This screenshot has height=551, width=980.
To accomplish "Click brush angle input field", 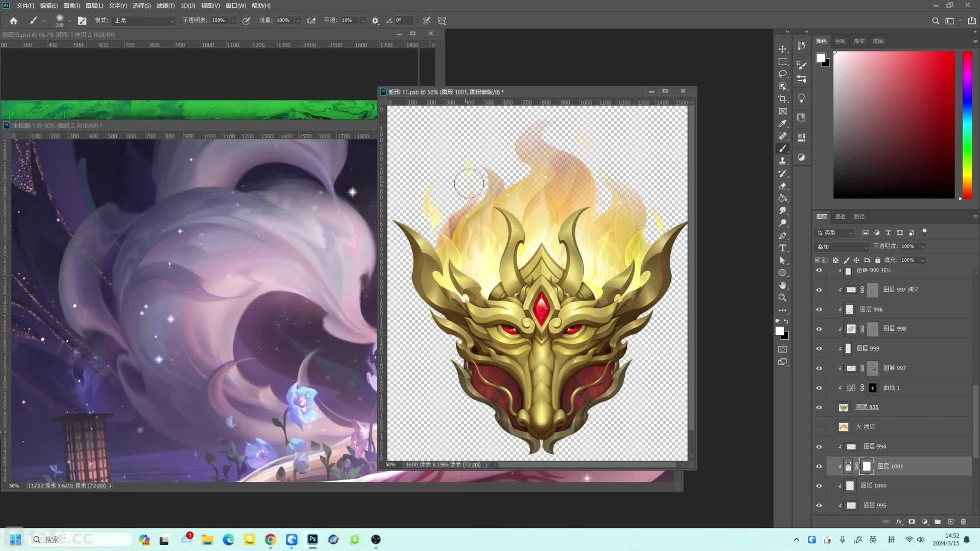I will pos(404,21).
